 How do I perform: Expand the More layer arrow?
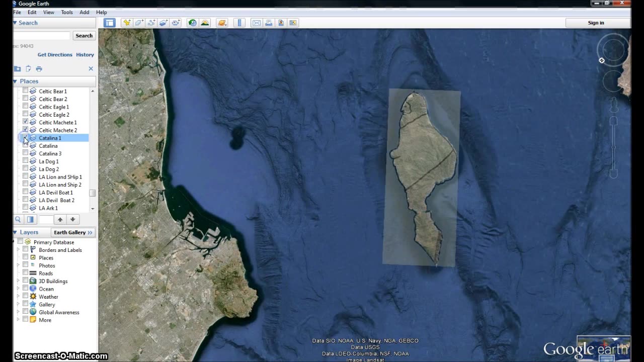pyautogui.click(x=19, y=320)
